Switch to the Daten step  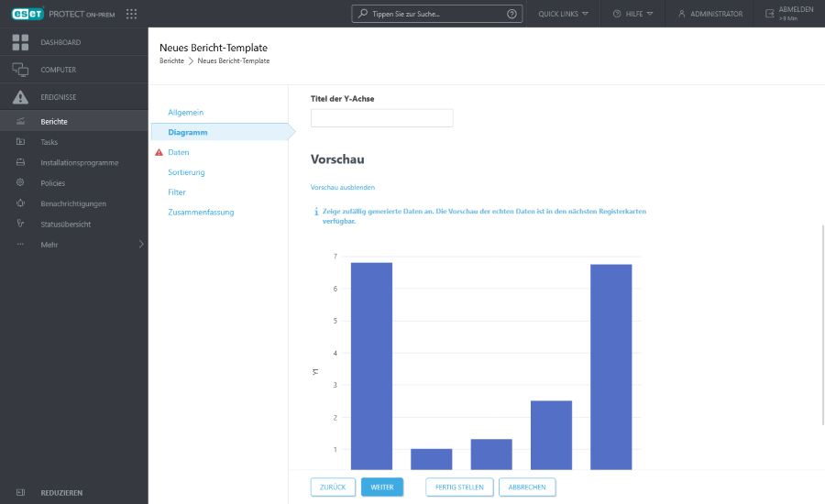pyautogui.click(x=178, y=152)
